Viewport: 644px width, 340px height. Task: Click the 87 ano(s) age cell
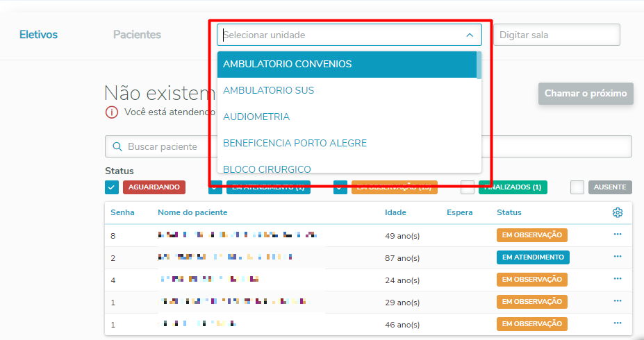point(402,258)
